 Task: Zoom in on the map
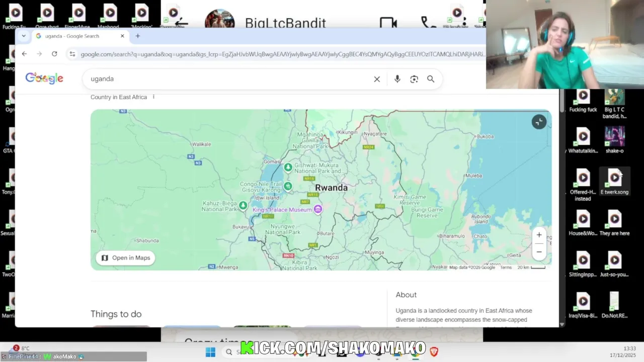tap(539, 235)
